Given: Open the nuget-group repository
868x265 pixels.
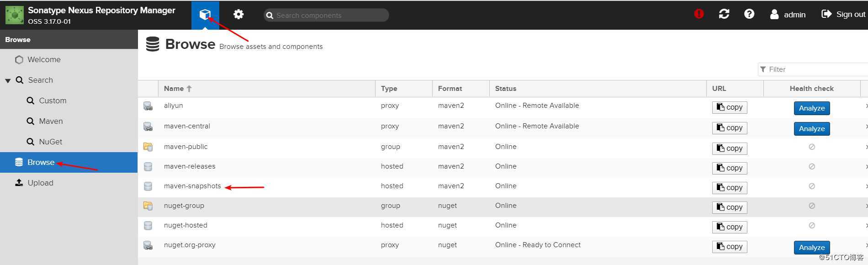Looking at the screenshot, I should point(503,207).
